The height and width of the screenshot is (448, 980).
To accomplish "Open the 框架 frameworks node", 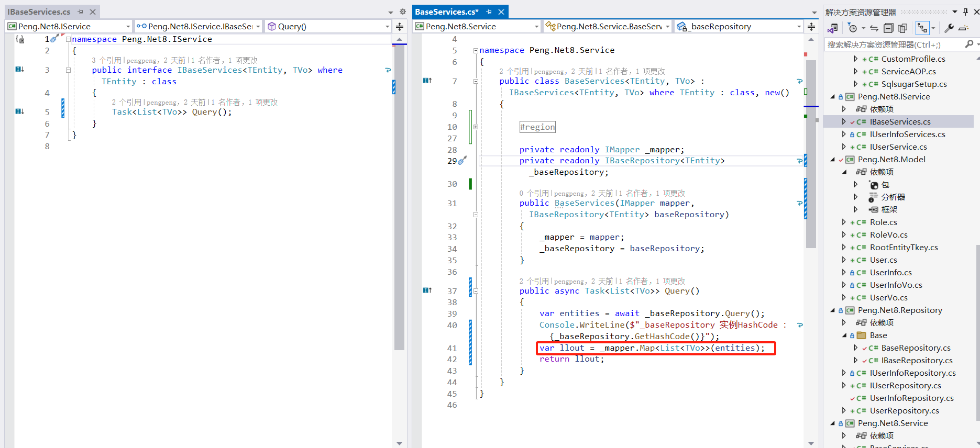I will coord(889,209).
